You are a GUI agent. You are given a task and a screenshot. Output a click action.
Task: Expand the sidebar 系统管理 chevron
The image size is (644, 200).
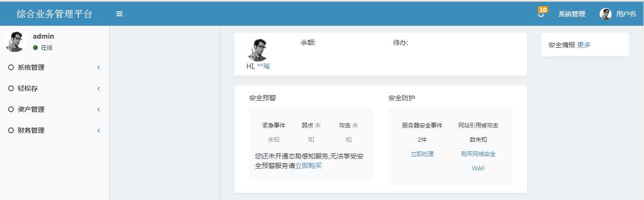coord(98,68)
